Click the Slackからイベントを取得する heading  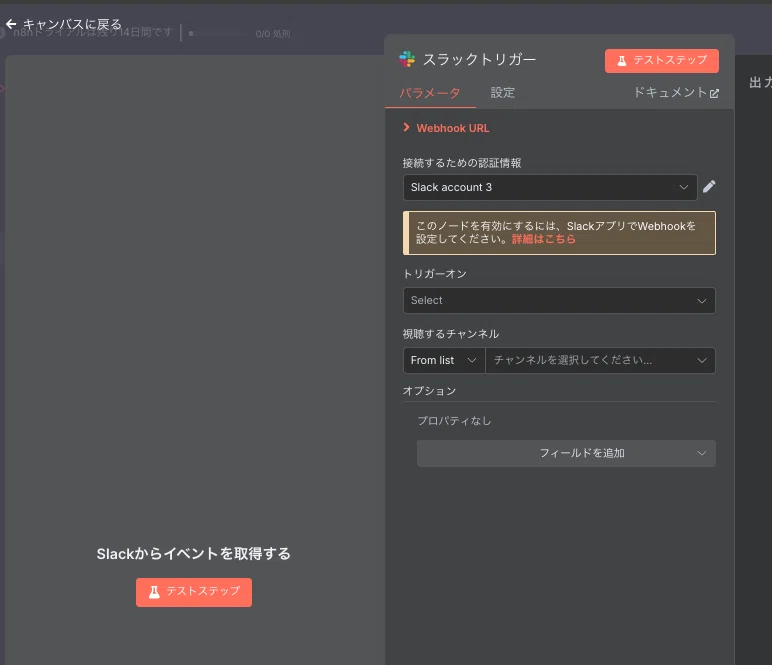tap(193, 554)
